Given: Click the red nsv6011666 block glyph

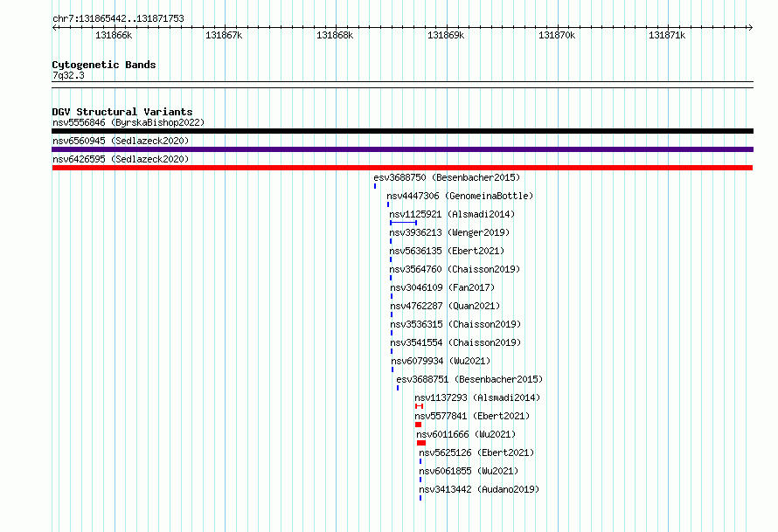Looking at the screenshot, I should [421, 443].
